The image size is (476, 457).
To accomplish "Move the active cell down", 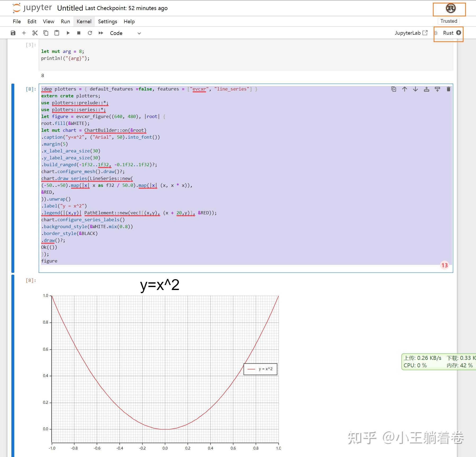I will point(415,89).
